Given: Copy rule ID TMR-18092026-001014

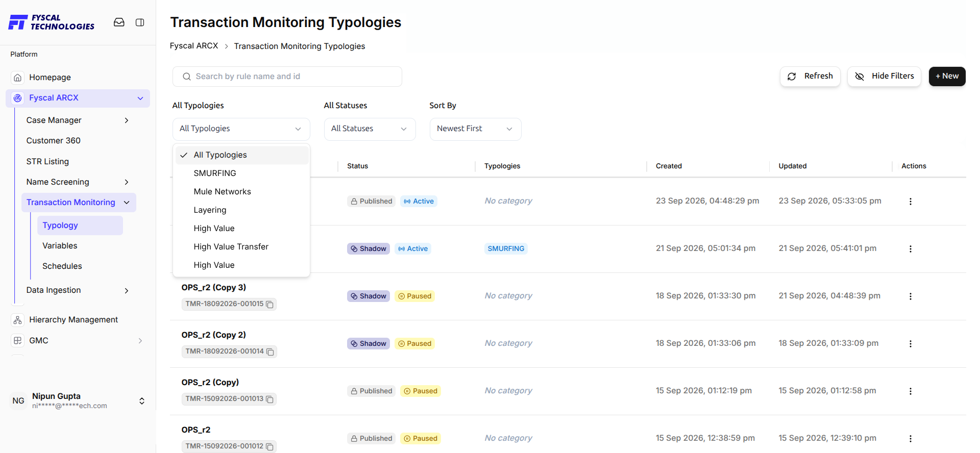Looking at the screenshot, I should [x=271, y=352].
